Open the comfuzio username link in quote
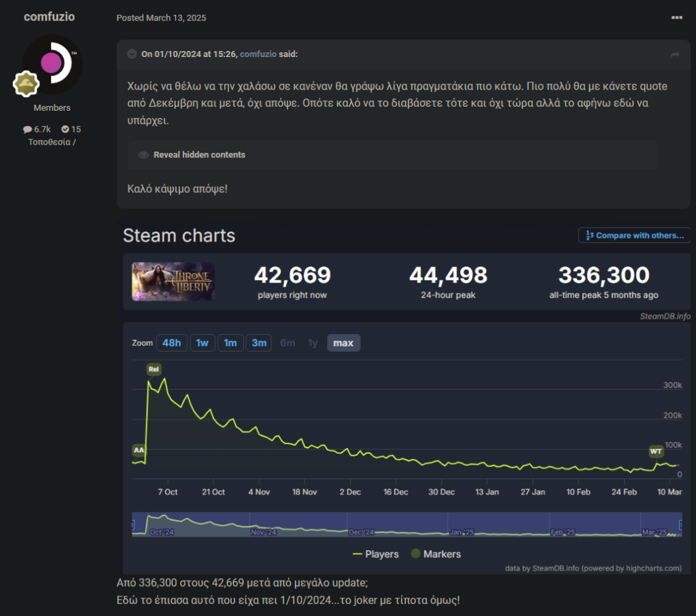 (258, 54)
